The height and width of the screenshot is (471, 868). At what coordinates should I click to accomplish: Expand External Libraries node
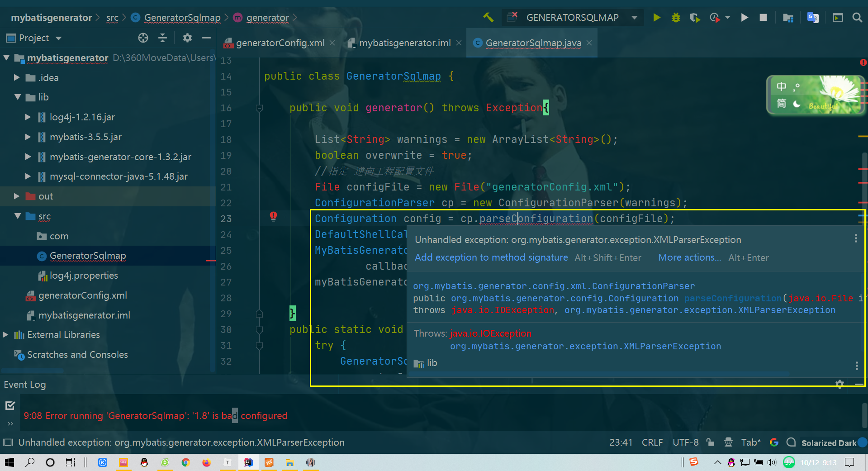click(5, 334)
